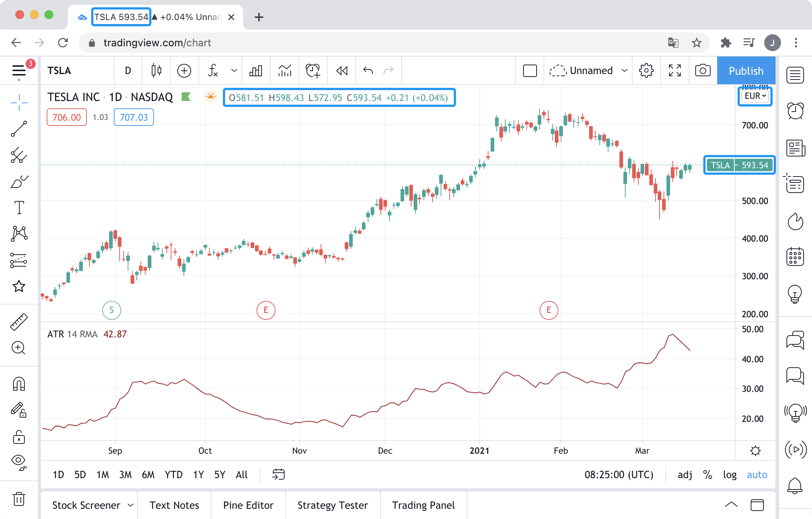The image size is (812, 519).
Task: Select the brush drawing tool
Action: pyautogui.click(x=19, y=181)
